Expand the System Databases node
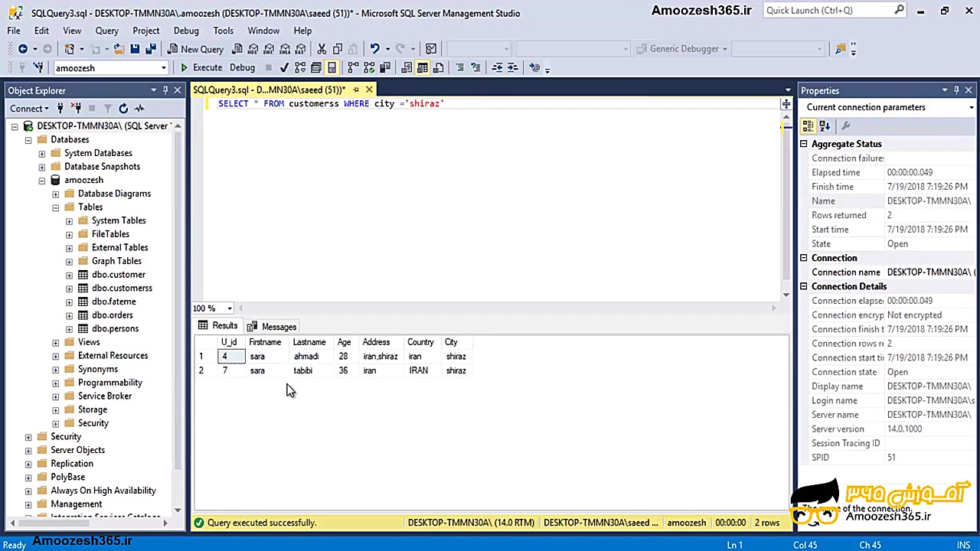Screen dimensions: 980x551 click(x=42, y=153)
